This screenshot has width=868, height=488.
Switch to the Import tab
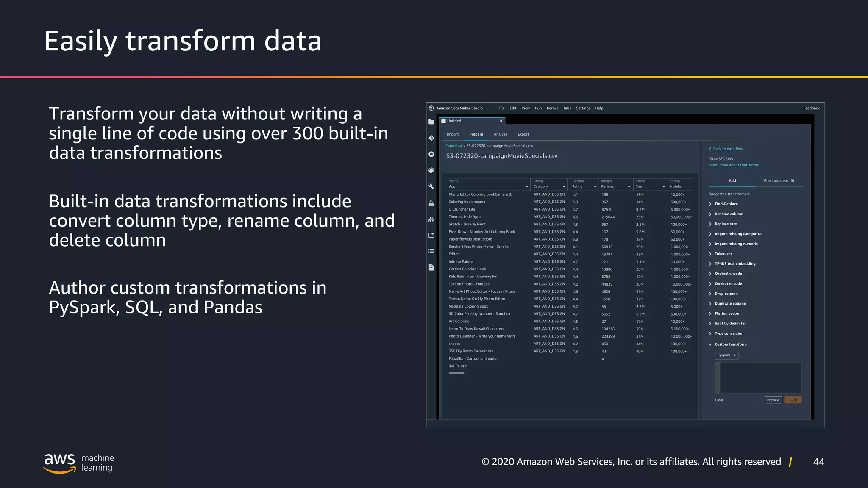(453, 134)
